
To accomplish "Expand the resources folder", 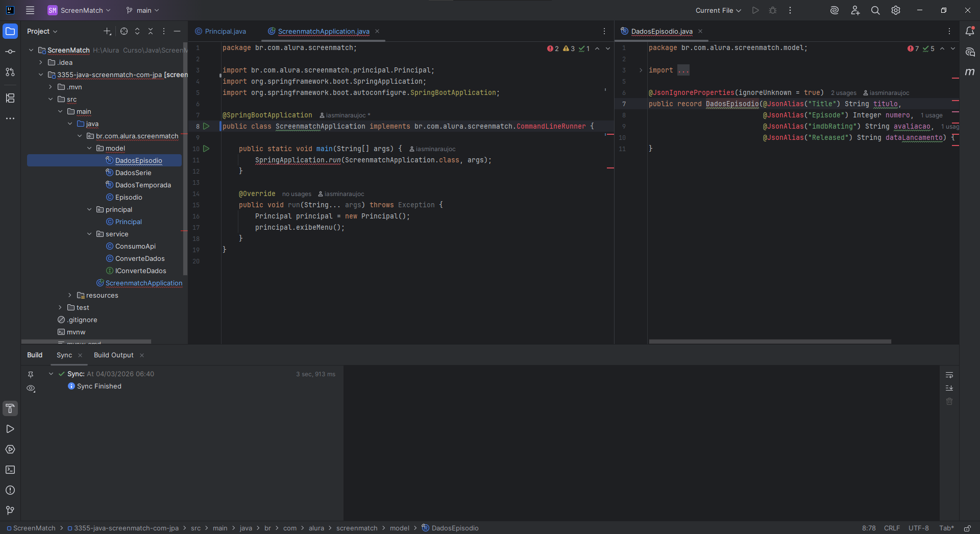I will coord(70,295).
